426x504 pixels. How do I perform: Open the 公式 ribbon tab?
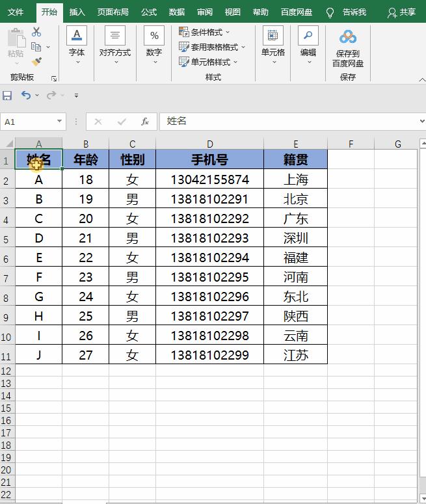click(x=149, y=12)
